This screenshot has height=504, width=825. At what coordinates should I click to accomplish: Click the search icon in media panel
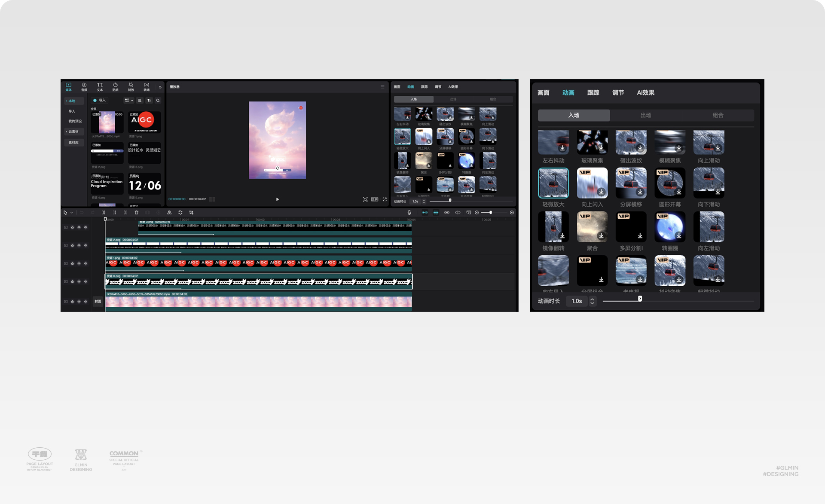point(158,101)
